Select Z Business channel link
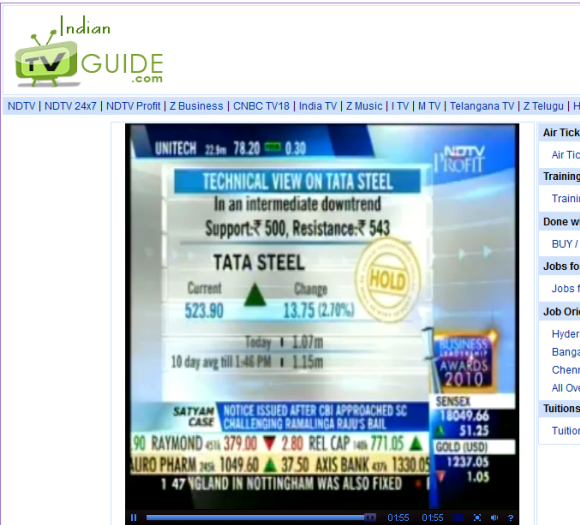The width and height of the screenshot is (580, 525). pyautogui.click(x=196, y=106)
